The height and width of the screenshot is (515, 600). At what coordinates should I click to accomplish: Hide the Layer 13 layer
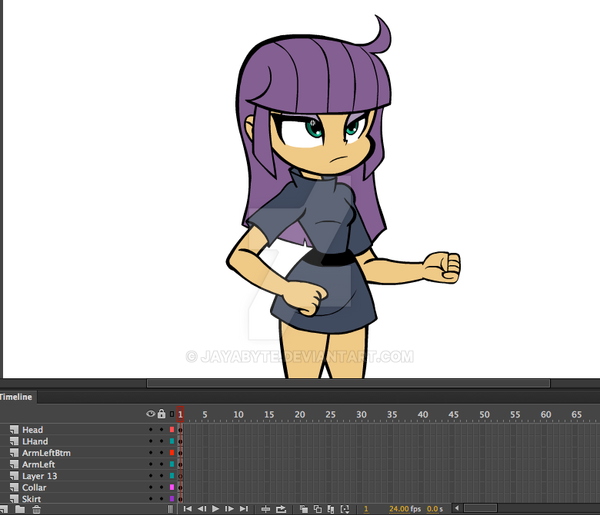tap(150, 476)
